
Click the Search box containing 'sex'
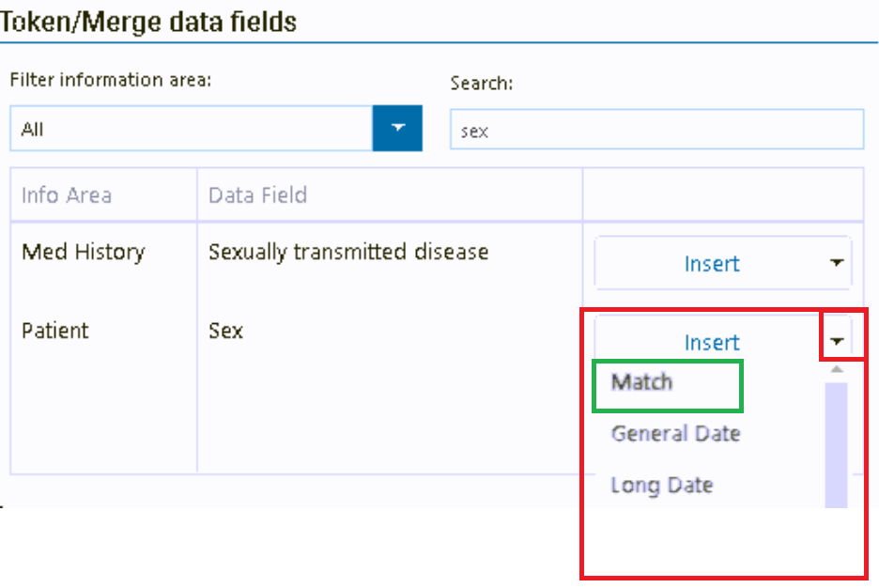[655, 130]
